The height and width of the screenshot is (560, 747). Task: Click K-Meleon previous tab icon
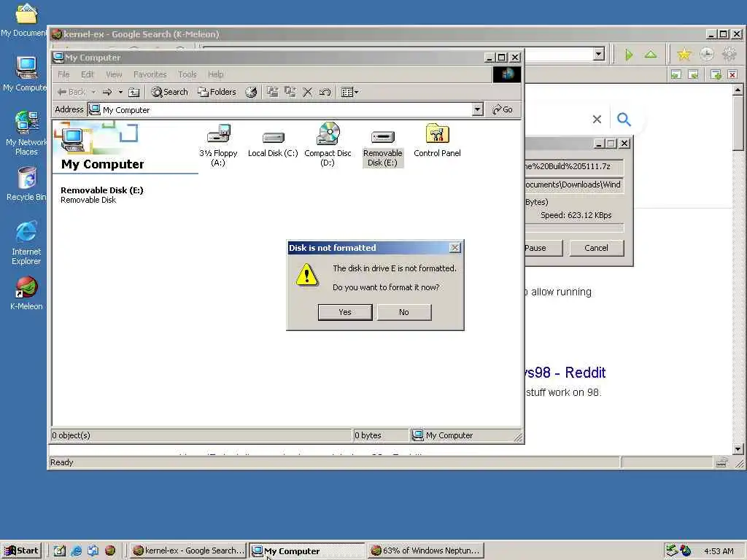(x=676, y=75)
